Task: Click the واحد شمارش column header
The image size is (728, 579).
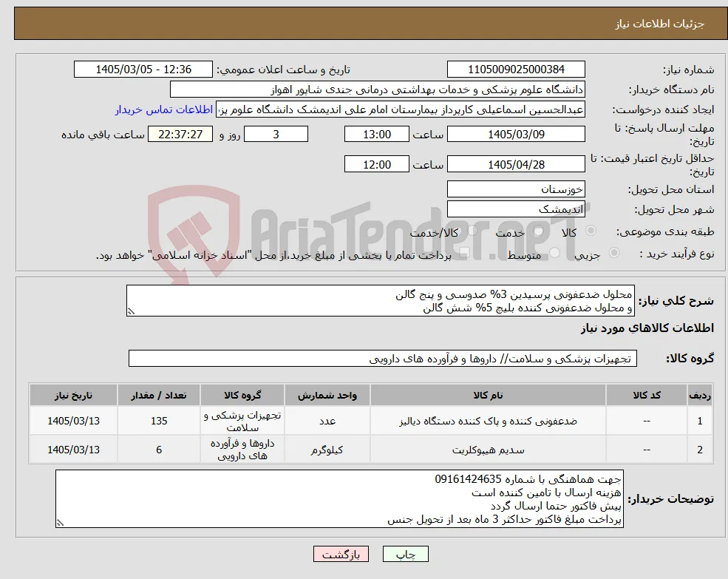Action: (327, 395)
